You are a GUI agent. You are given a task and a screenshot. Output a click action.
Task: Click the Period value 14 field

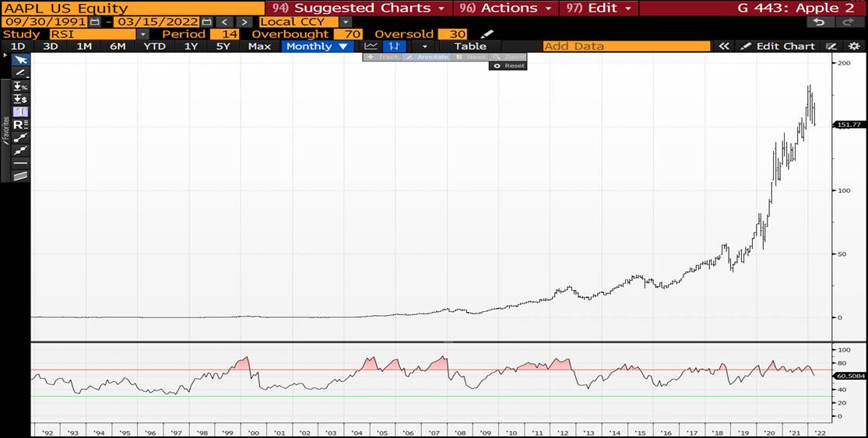click(224, 34)
